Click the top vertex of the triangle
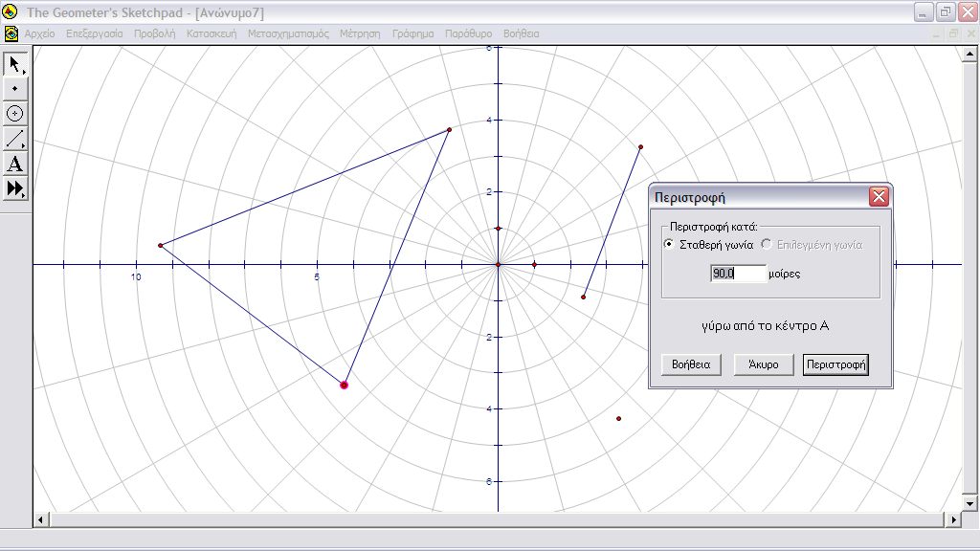 click(x=450, y=130)
